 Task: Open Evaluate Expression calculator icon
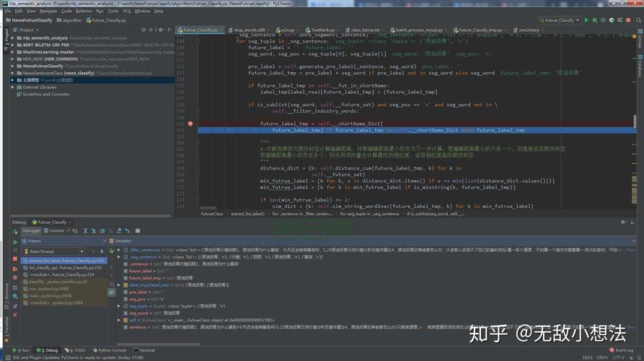(x=138, y=231)
